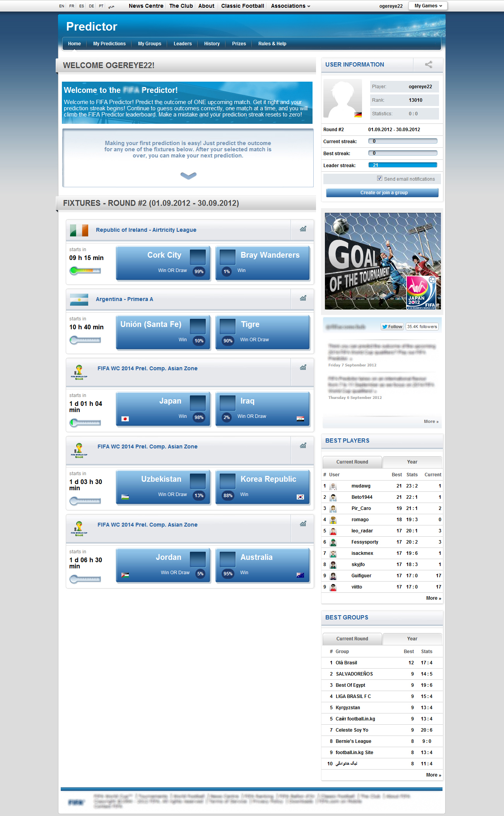
Task: Open stats icon for Republic of Ireland league
Action: point(303,229)
